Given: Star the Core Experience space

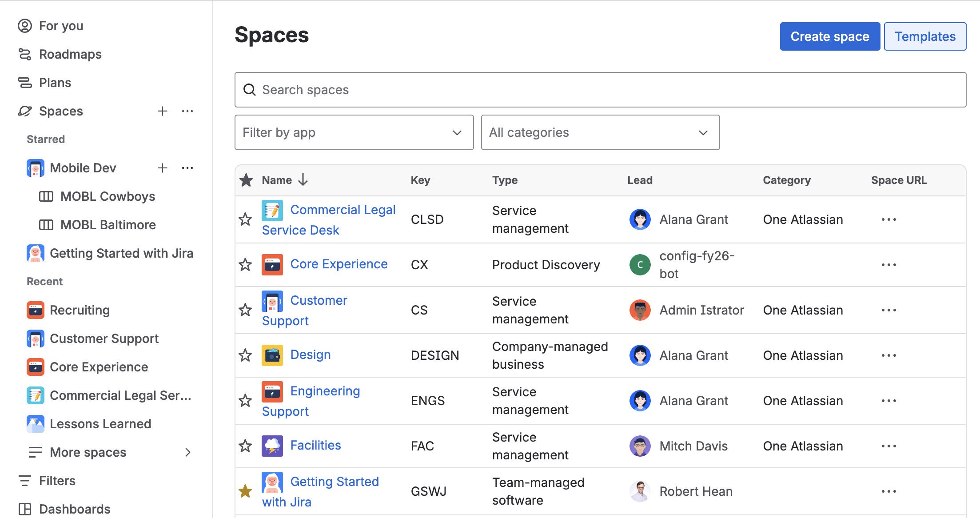Looking at the screenshot, I should click(x=245, y=264).
